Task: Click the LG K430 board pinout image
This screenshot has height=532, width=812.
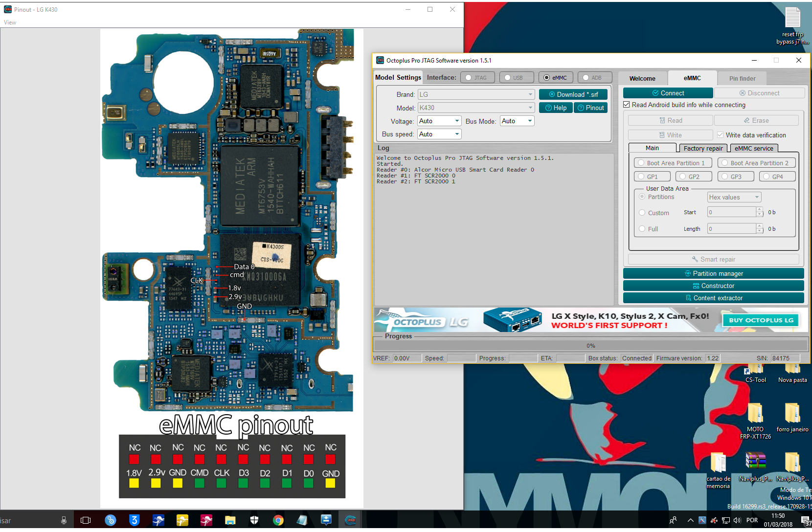Action: tap(232, 268)
